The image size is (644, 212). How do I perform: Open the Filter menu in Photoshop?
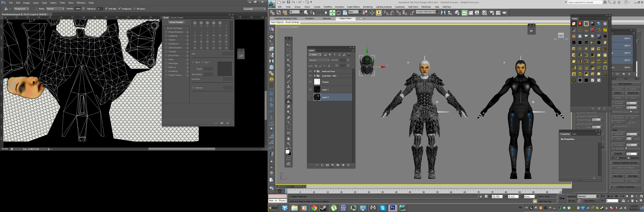(x=63, y=3)
